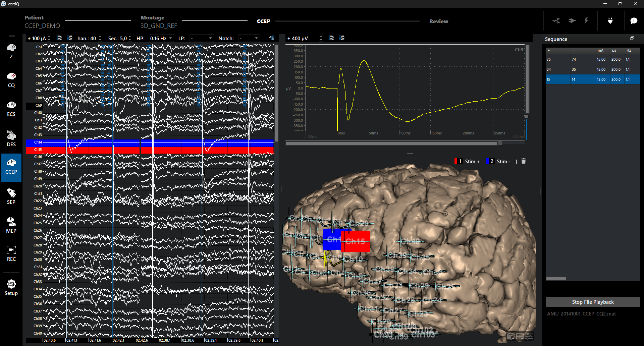Open the Notch filter dropdown
644x346 pixels.
tap(249, 38)
